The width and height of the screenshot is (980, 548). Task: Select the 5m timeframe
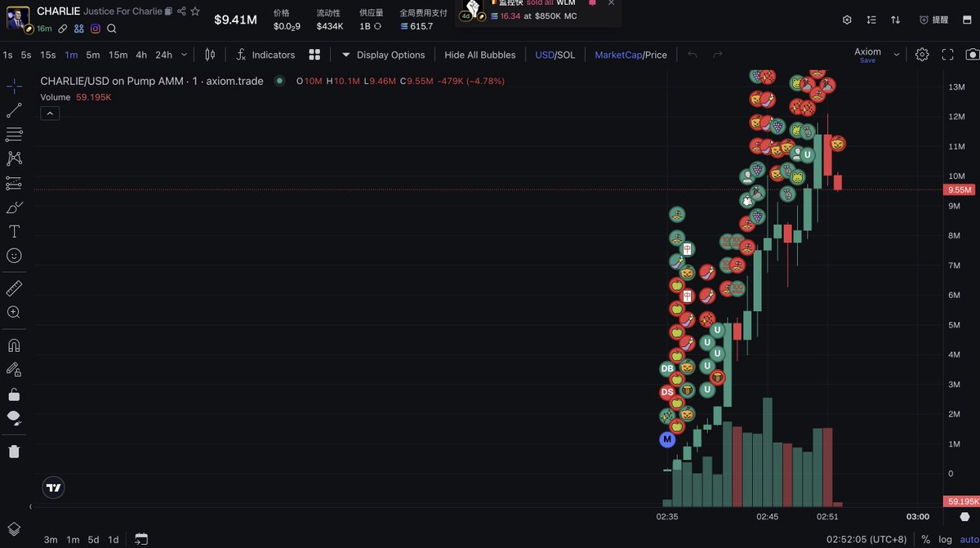tap(93, 55)
